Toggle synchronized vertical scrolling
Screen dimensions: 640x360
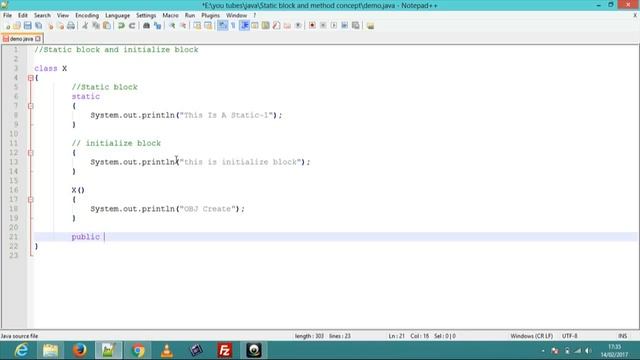[197, 26]
